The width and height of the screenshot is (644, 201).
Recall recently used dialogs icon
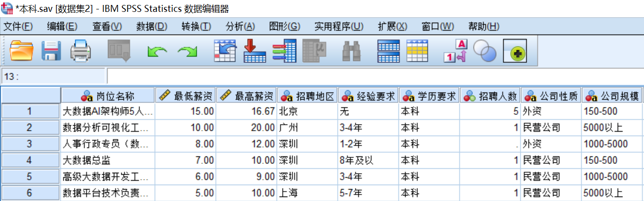[x=119, y=50]
